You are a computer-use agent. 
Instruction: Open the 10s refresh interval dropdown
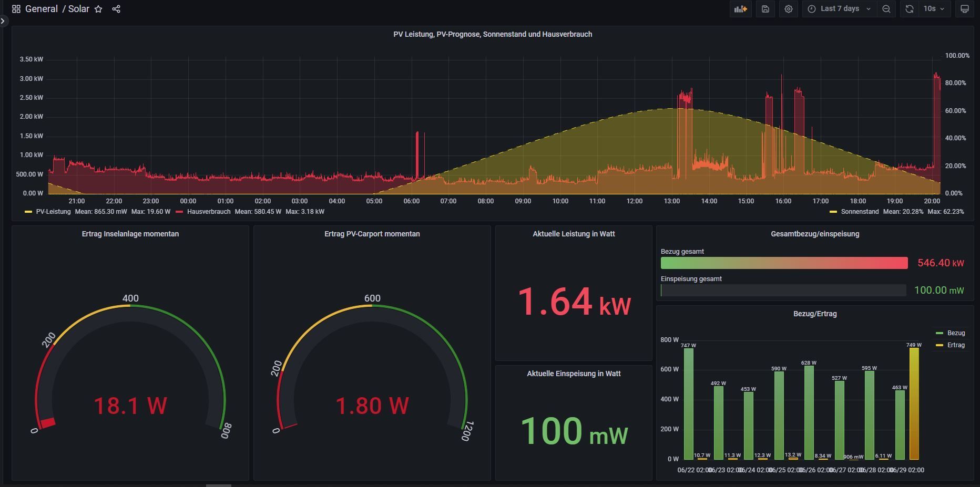click(934, 9)
